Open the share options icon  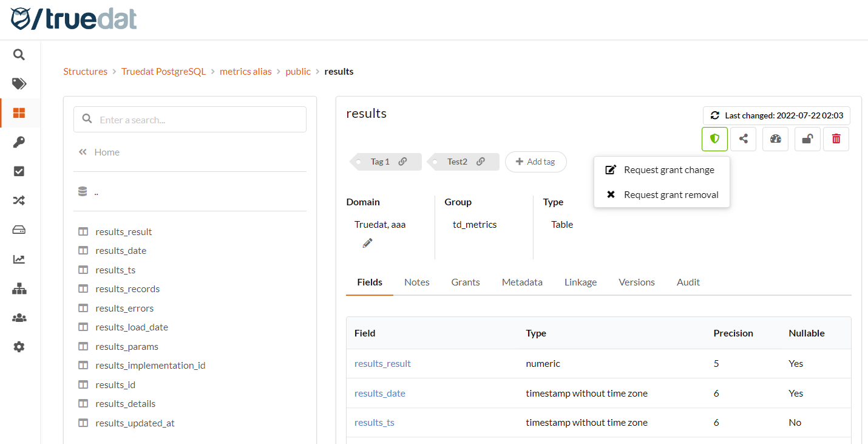[x=744, y=138]
